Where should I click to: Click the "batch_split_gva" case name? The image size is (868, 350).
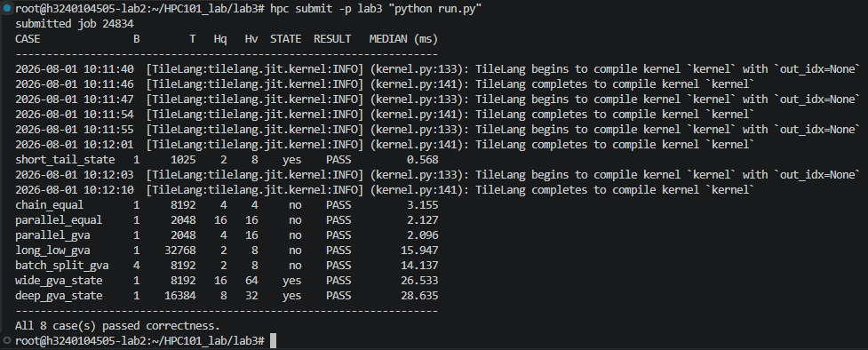62,266
